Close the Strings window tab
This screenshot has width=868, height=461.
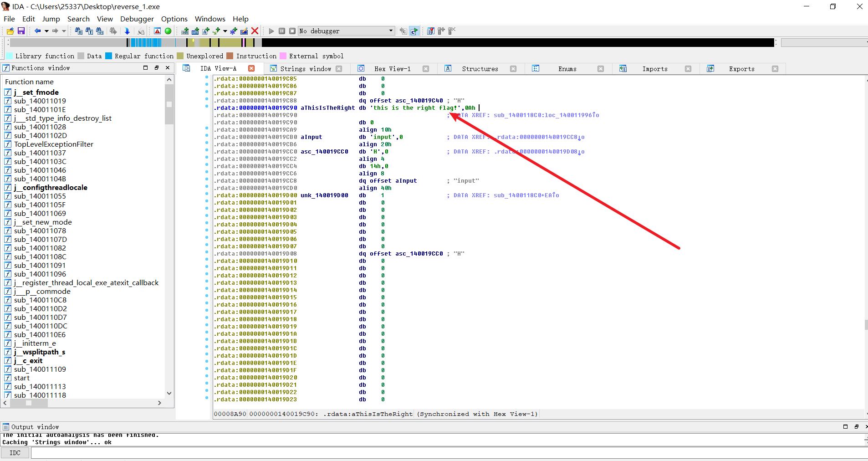pos(339,69)
